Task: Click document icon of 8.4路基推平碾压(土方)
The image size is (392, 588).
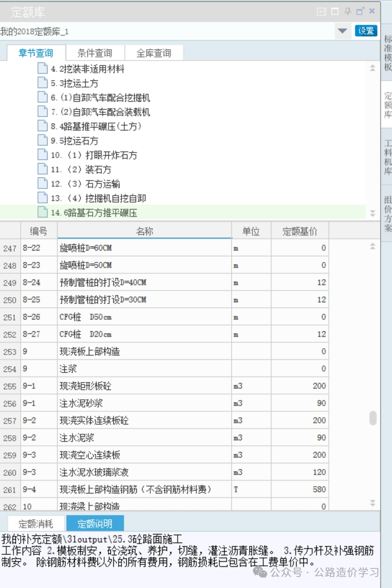Action: coord(43,126)
